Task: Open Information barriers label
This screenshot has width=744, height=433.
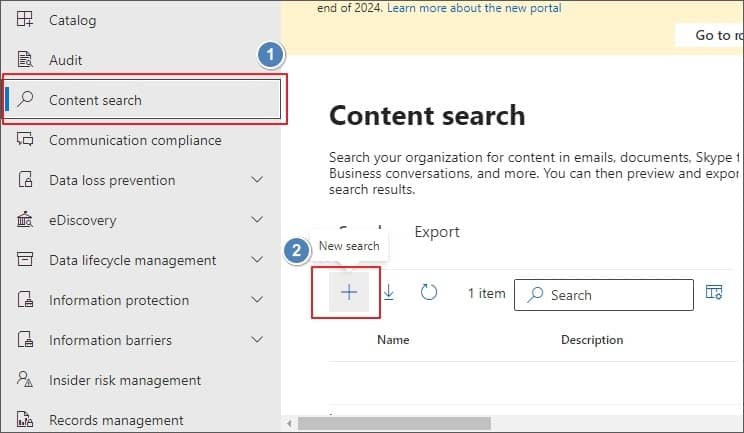Action: point(111,340)
